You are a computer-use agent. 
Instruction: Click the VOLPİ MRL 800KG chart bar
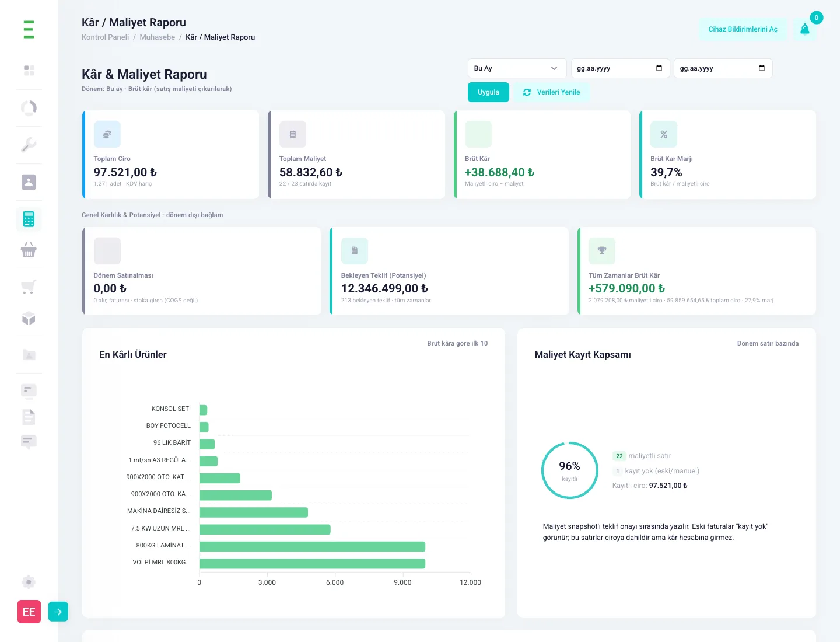click(x=312, y=563)
